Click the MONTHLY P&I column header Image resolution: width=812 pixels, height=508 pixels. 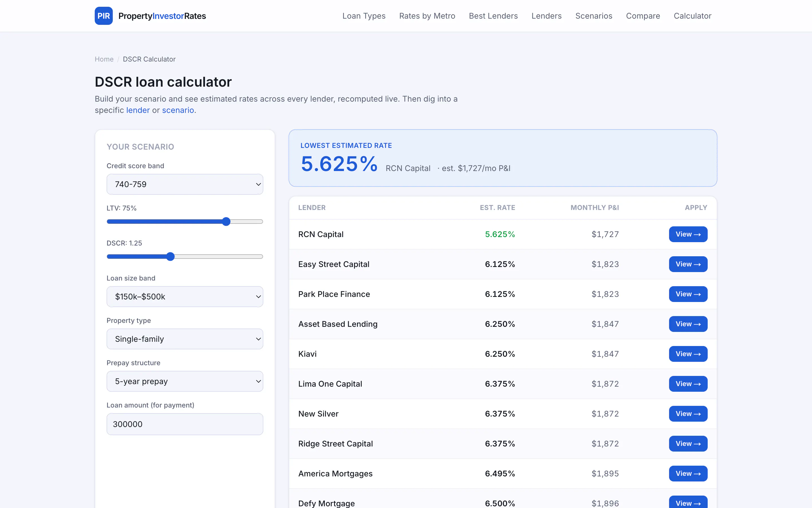[595, 208]
